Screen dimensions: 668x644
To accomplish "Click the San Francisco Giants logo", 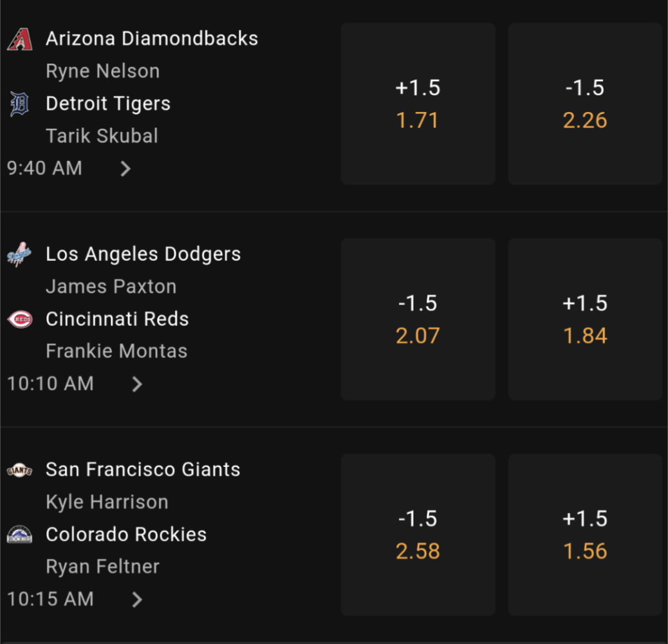I will click(x=19, y=470).
